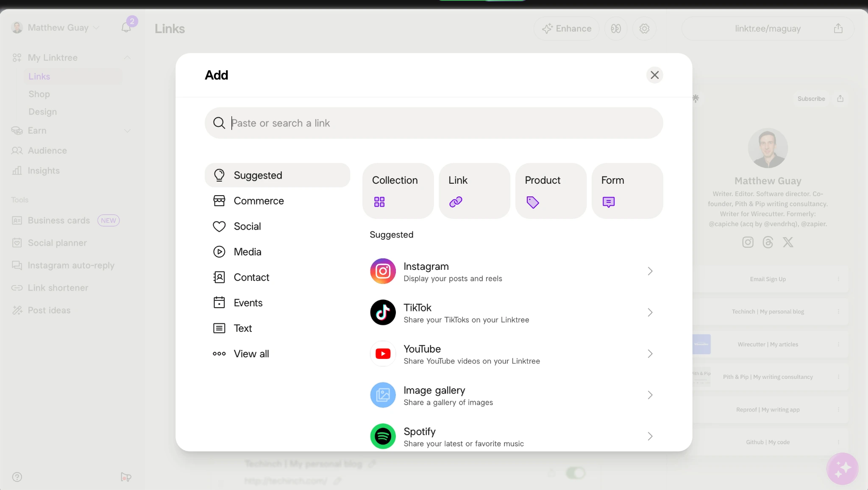Image resolution: width=868 pixels, height=490 pixels.
Task: Open the sparkle AI assistant button
Action: 842,468
